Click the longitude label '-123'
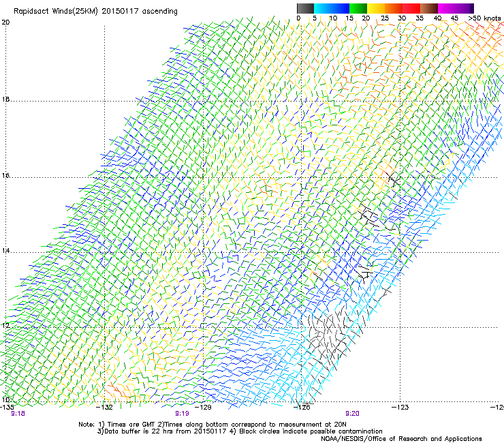Screen dimensions: 504x443 pos(400,408)
